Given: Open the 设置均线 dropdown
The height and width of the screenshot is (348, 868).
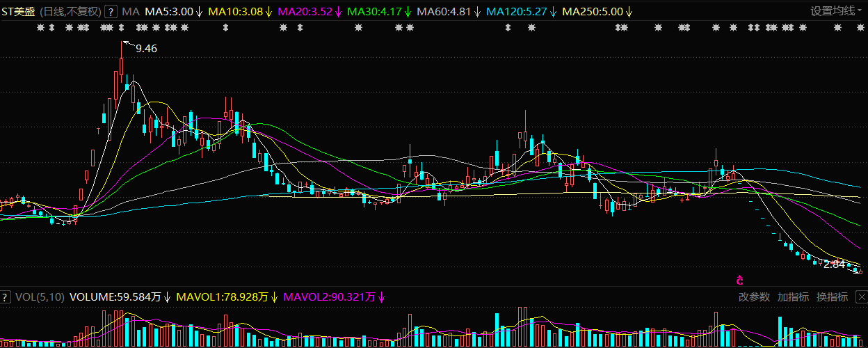Looking at the screenshot, I should click(x=837, y=11).
